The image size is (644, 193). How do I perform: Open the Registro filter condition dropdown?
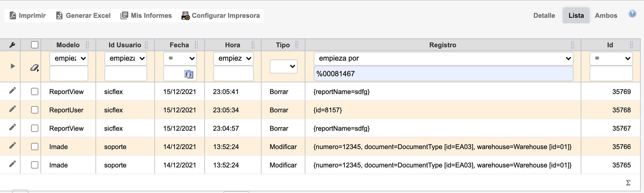(x=443, y=58)
